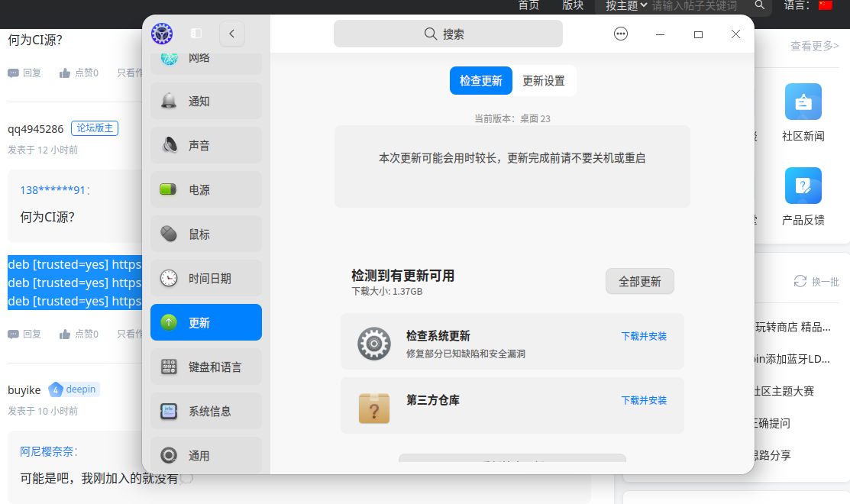Click the username qq4945286
Screen dimensions: 850x504
36,129
